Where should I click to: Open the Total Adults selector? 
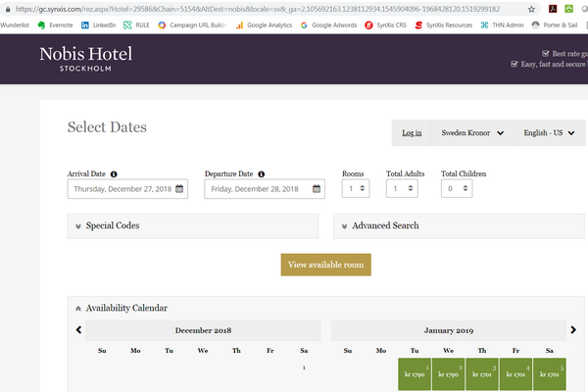point(402,189)
